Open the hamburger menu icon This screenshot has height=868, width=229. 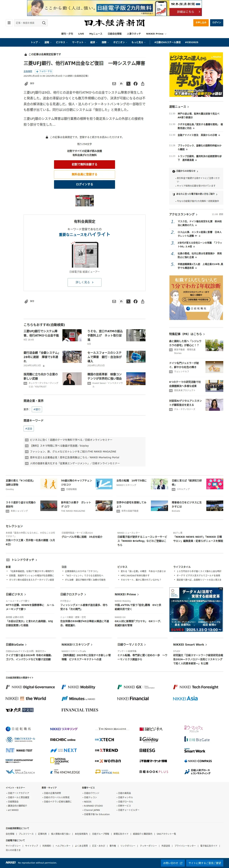[x=9, y=23]
